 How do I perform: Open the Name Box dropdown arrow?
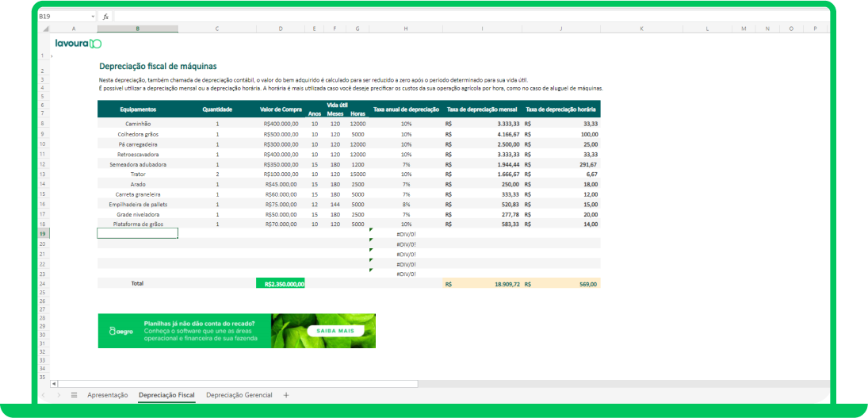pos(93,17)
